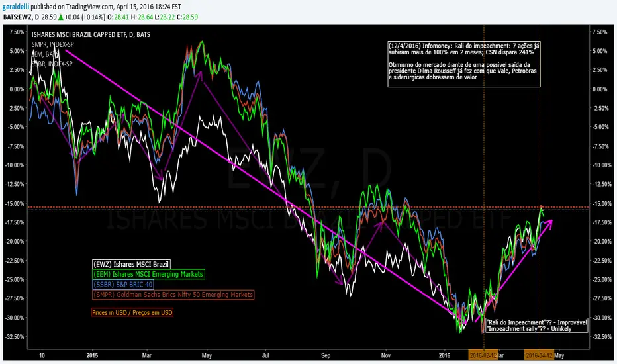Click the Sep label on the time axis
This screenshot has width=617, height=364.
326,355
